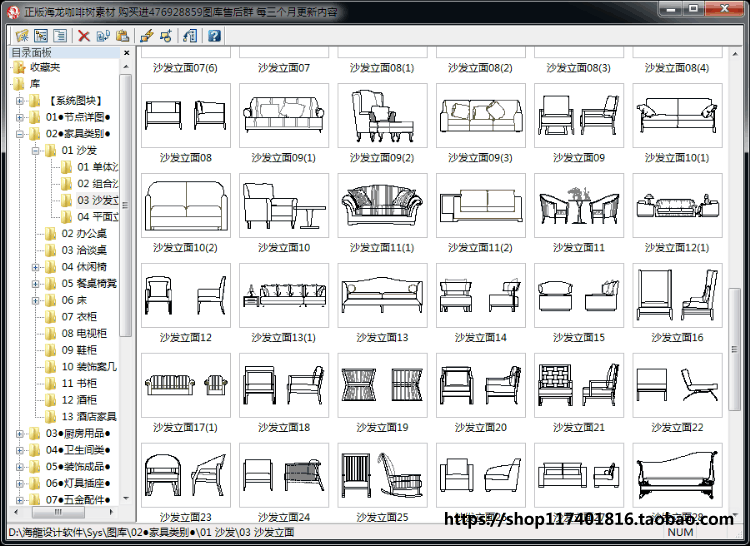Expand the 04 休闲椅 tree node

[x=35, y=267]
